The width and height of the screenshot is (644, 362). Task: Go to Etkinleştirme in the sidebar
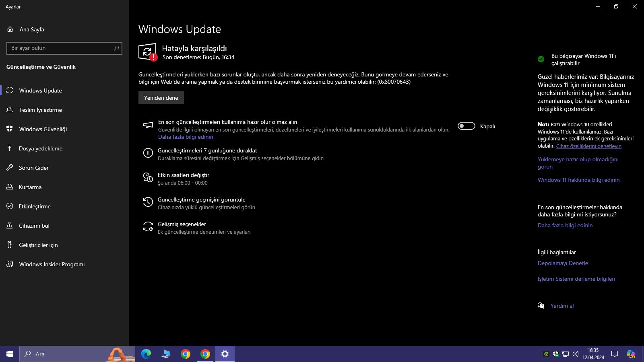[64, 206]
